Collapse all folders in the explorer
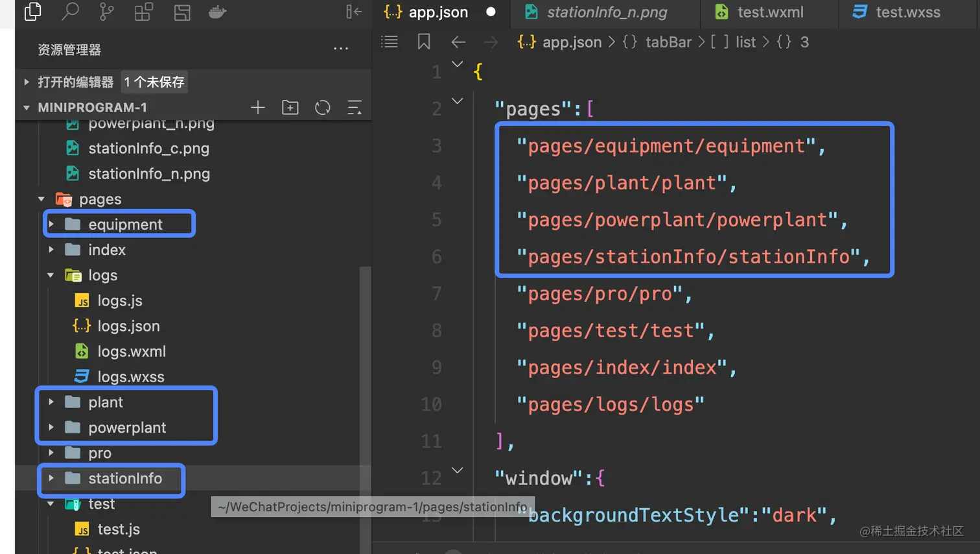Screen dimensions: 980x554 (355, 108)
